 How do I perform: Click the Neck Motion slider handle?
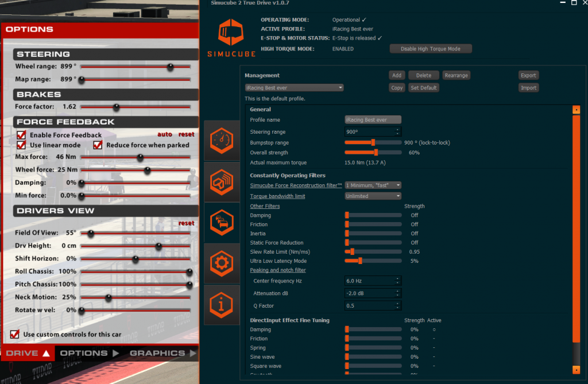pyautogui.click(x=109, y=298)
